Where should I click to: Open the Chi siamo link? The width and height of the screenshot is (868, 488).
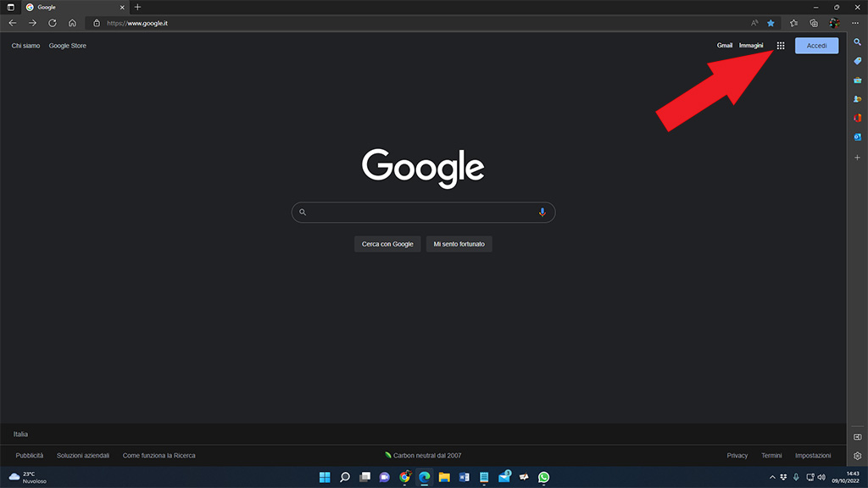tap(25, 46)
